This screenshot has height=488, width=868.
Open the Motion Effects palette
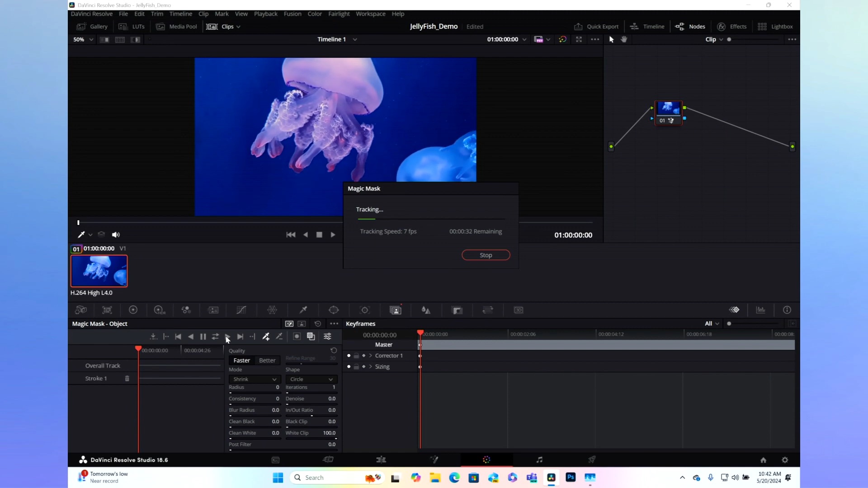tap(213, 310)
